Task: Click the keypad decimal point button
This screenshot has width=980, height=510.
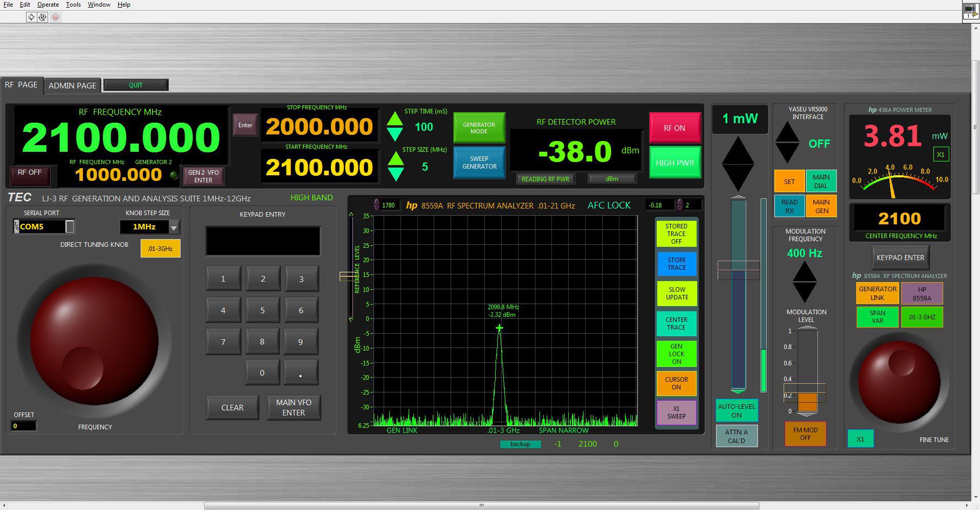Action: pyautogui.click(x=300, y=373)
